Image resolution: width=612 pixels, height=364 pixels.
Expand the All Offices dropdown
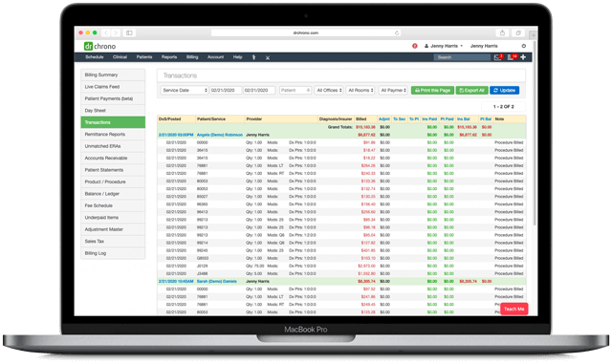(x=329, y=90)
